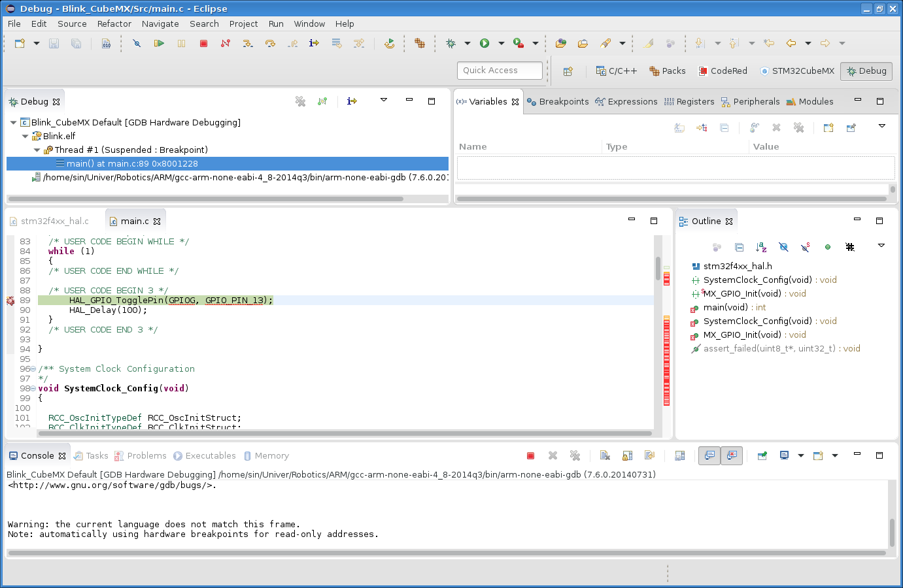Toggle Scroll Lock in Console toolbar

[x=627, y=455]
